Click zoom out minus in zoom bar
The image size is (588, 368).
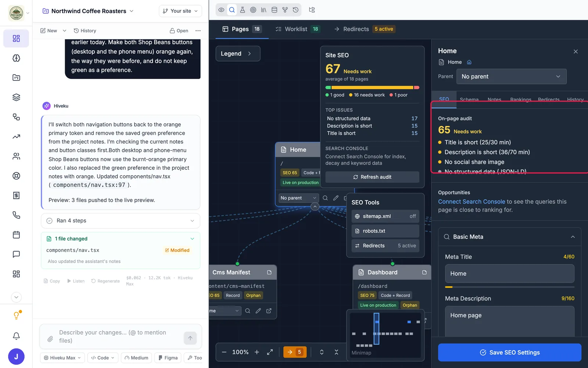tap(224, 352)
